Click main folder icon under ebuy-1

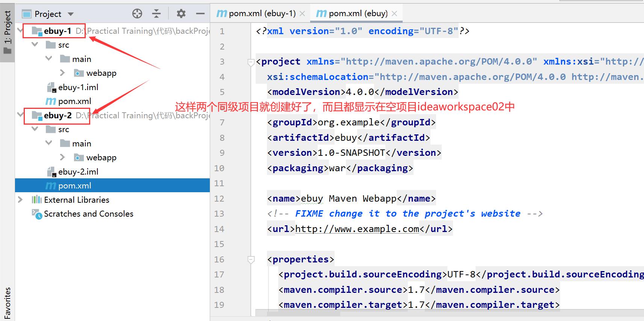(x=65, y=59)
